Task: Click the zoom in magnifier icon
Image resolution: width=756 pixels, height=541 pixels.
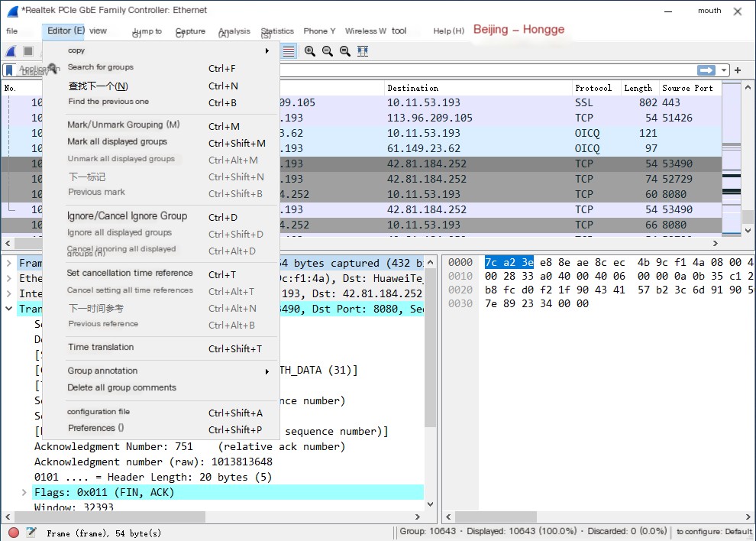Action: point(309,51)
